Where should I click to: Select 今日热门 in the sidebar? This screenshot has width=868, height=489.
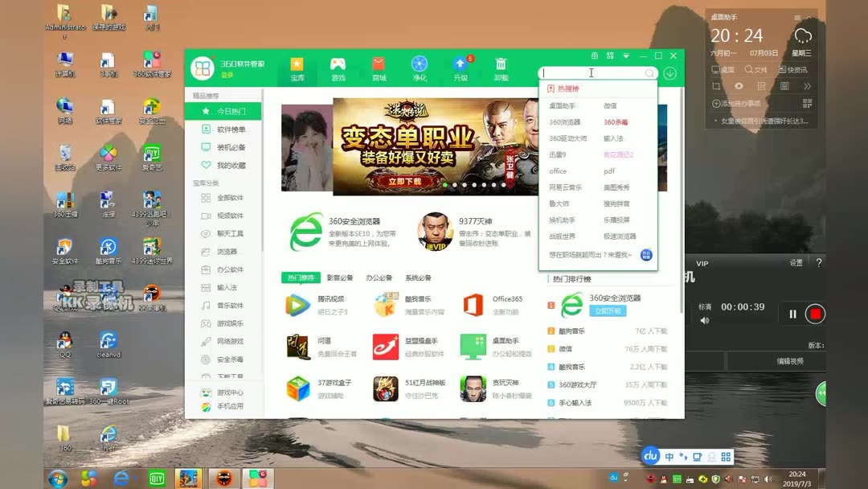click(x=223, y=111)
